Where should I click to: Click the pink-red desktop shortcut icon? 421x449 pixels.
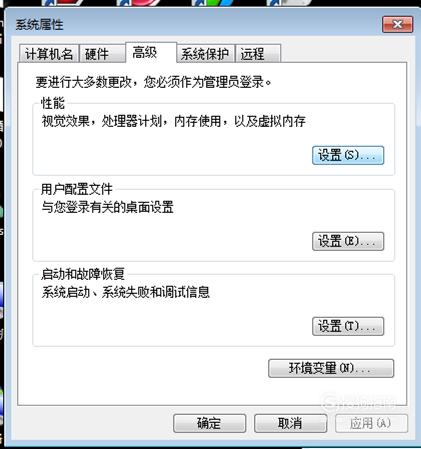(138, 3)
